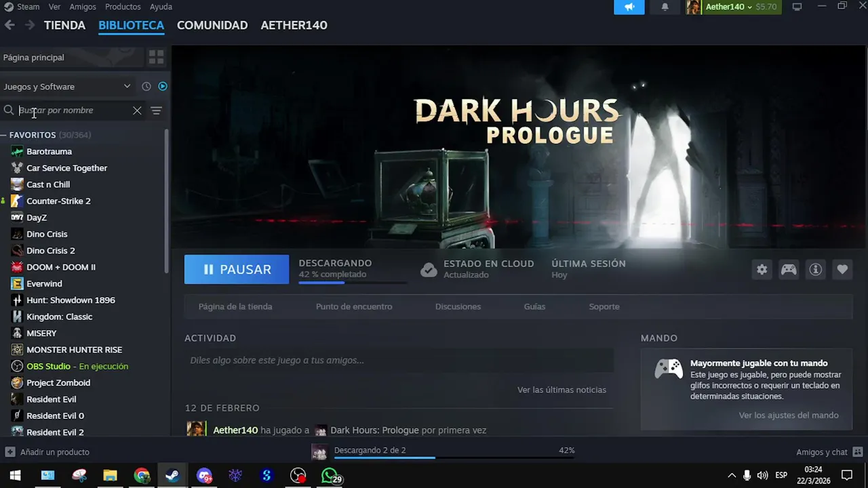Image resolution: width=868 pixels, height=488 pixels.
Task: Click Ver los ajustes del mando
Action: (x=789, y=415)
